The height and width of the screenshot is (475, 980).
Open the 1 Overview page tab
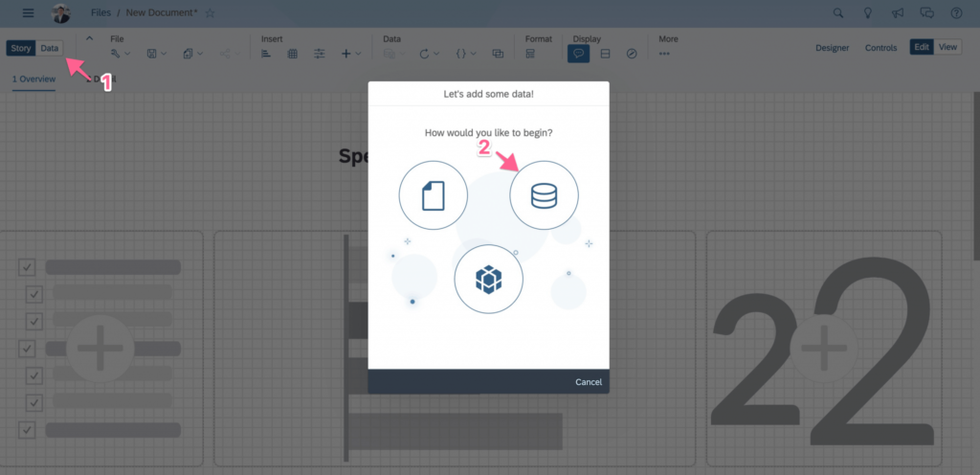click(33, 79)
